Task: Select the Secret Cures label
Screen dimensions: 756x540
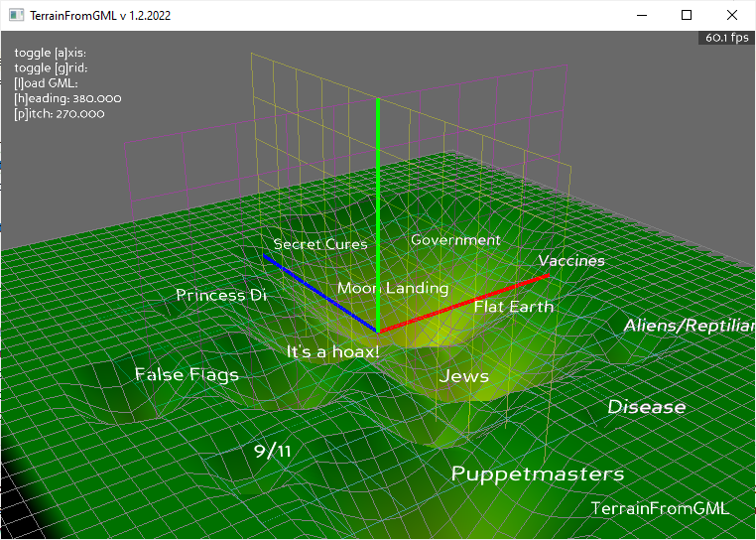Action: click(320, 244)
